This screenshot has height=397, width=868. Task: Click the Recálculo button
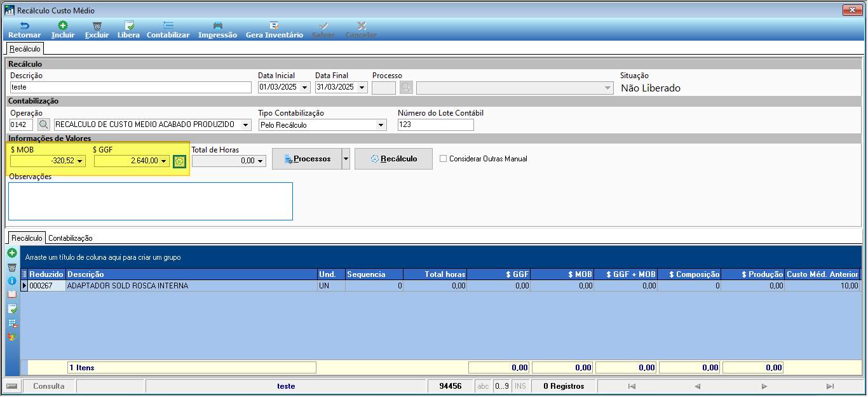click(x=393, y=159)
